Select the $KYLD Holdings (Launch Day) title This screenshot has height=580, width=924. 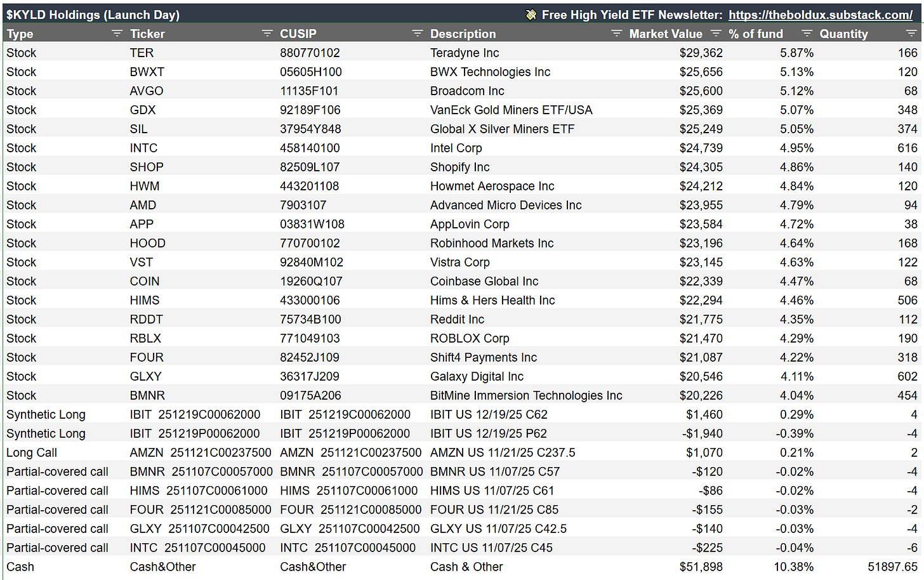coord(93,15)
